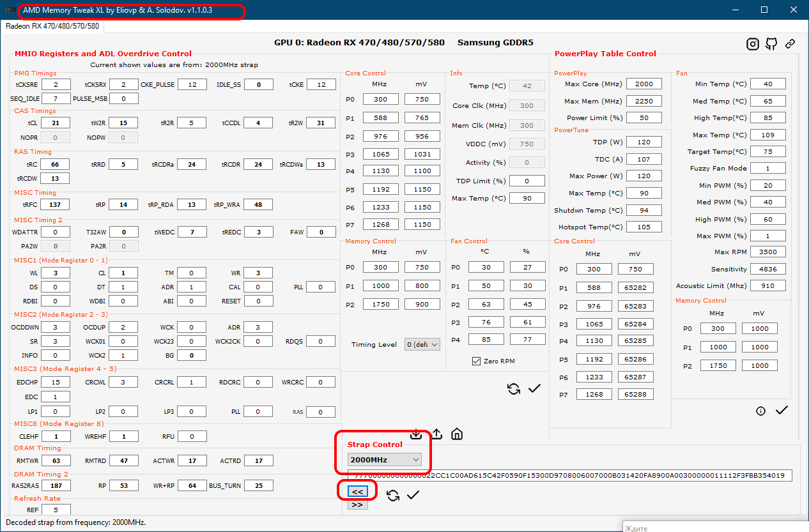Click the PowerPlay Core Control P7 mV field 65288
809x532 pixels.
tap(635, 394)
